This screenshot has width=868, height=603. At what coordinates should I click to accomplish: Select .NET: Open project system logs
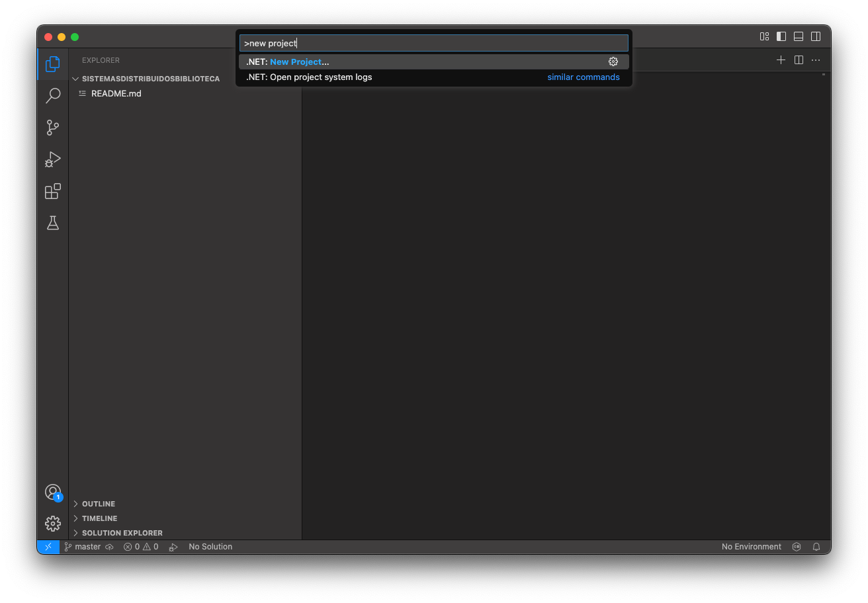[309, 77]
